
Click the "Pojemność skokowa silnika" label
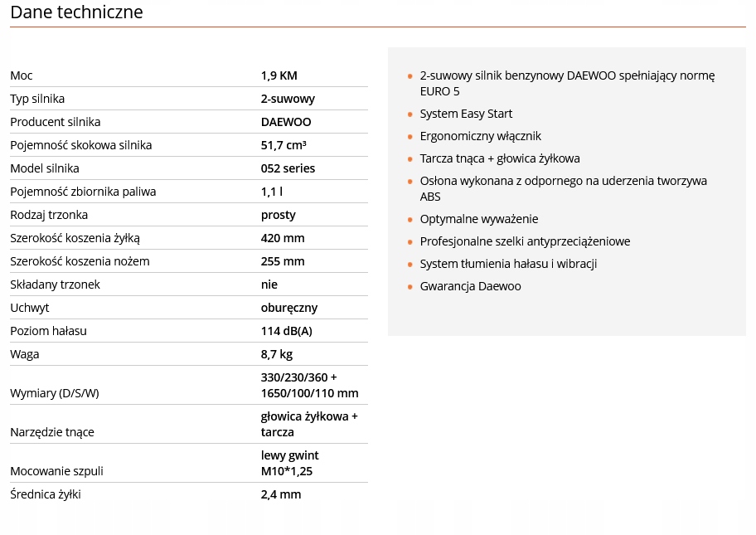coord(81,145)
